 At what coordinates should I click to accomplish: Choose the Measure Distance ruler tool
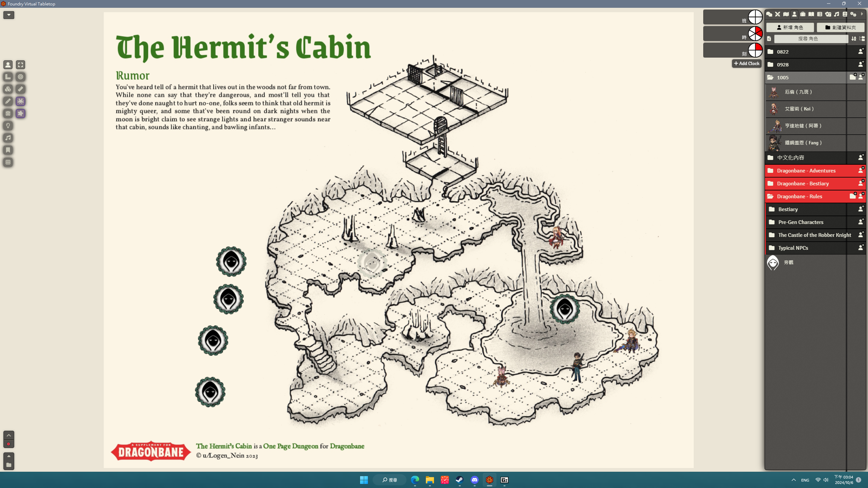tap(20, 89)
